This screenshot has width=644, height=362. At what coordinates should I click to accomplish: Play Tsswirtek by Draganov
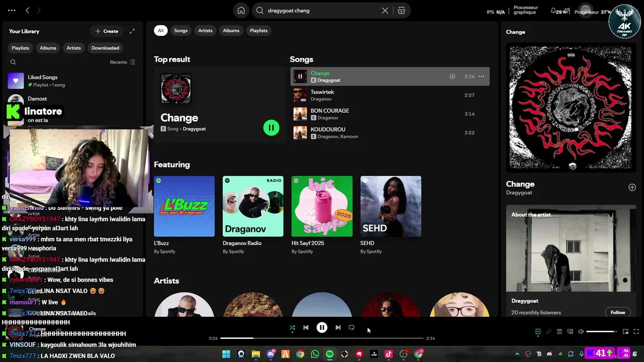[x=390, y=96]
